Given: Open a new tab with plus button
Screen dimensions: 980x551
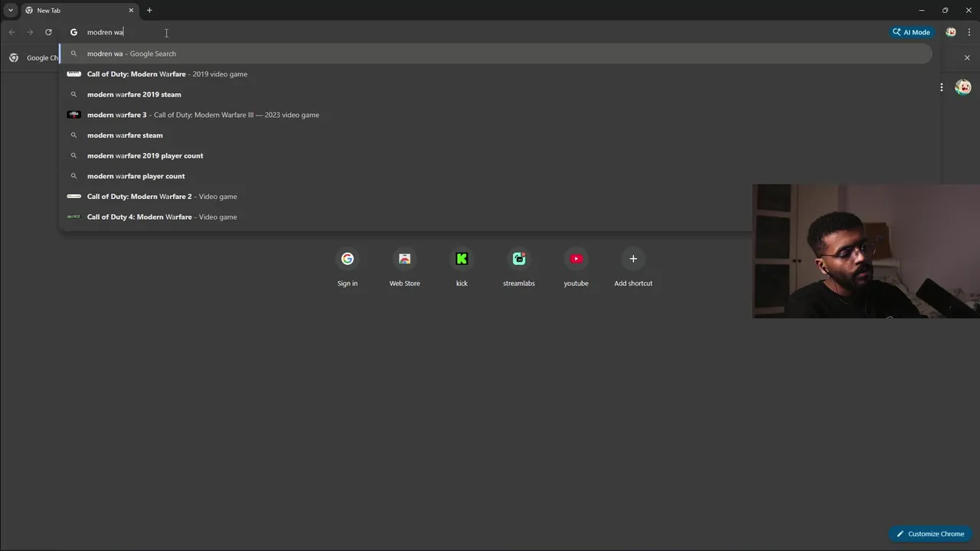Looking at the screenshot, I should coord(149,10).
